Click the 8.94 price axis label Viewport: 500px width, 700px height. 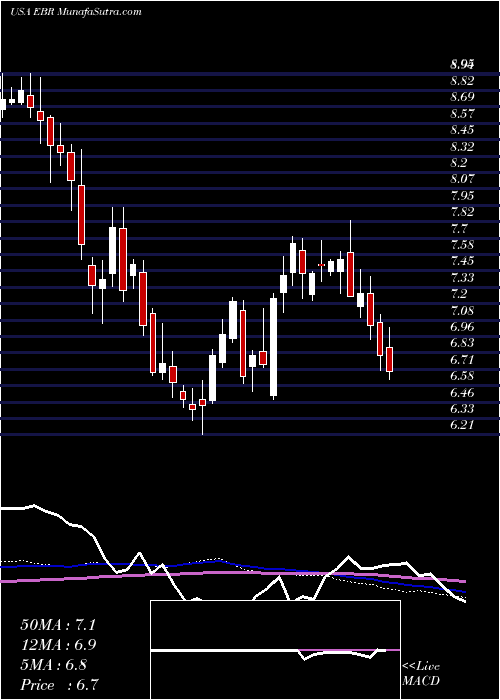click(462, 65)
